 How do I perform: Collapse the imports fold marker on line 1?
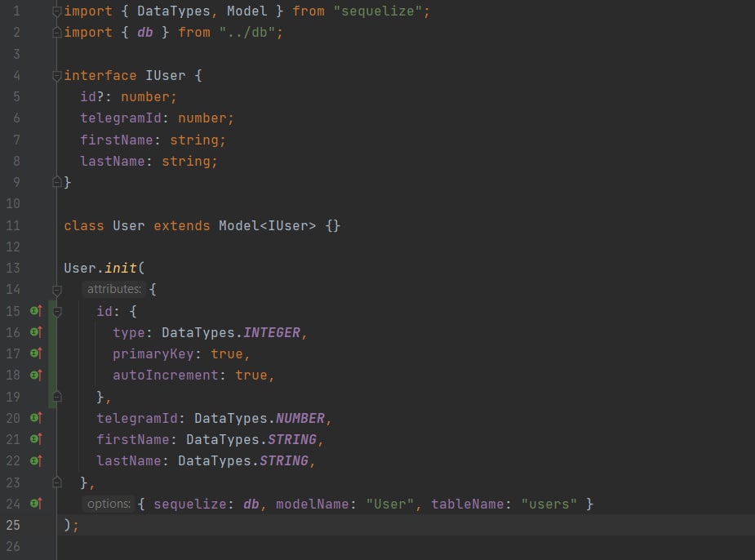57,11
